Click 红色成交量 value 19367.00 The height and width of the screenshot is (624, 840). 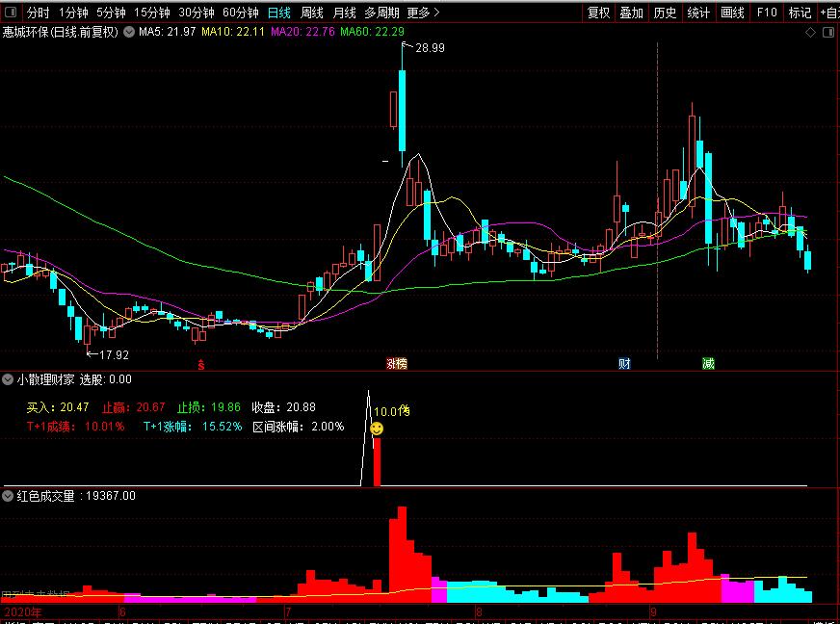click(111, 496)
